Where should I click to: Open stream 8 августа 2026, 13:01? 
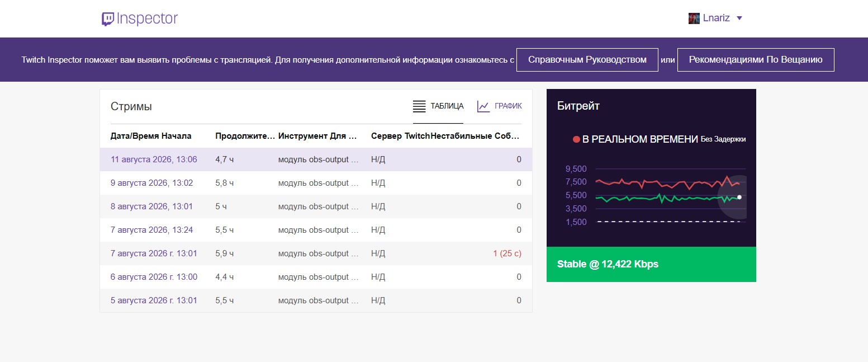(x=151, y=206)
